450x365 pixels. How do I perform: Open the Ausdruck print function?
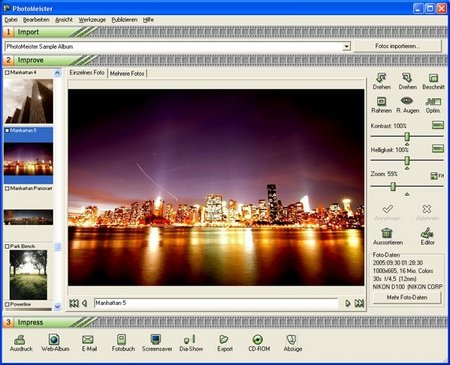20,340
